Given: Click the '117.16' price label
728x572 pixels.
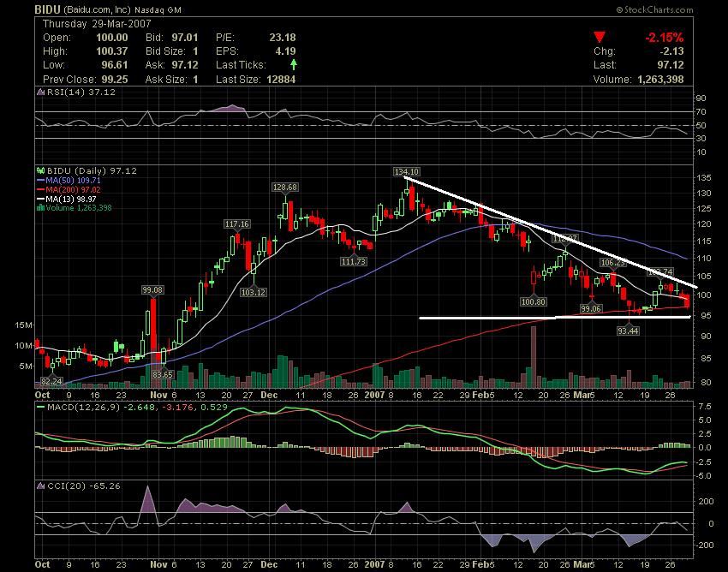Looking at the screenshot, I should click(236, 224).
